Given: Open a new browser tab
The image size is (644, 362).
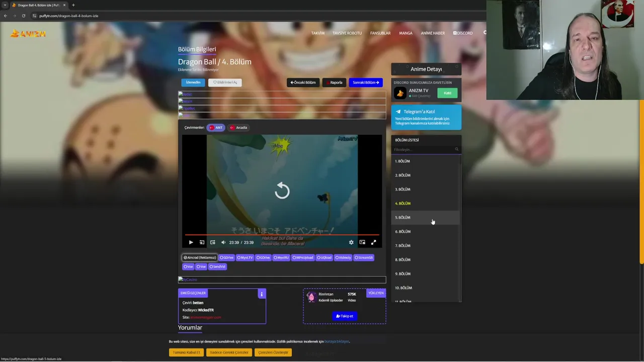Looking at the screenshot, I should point(73,5).
